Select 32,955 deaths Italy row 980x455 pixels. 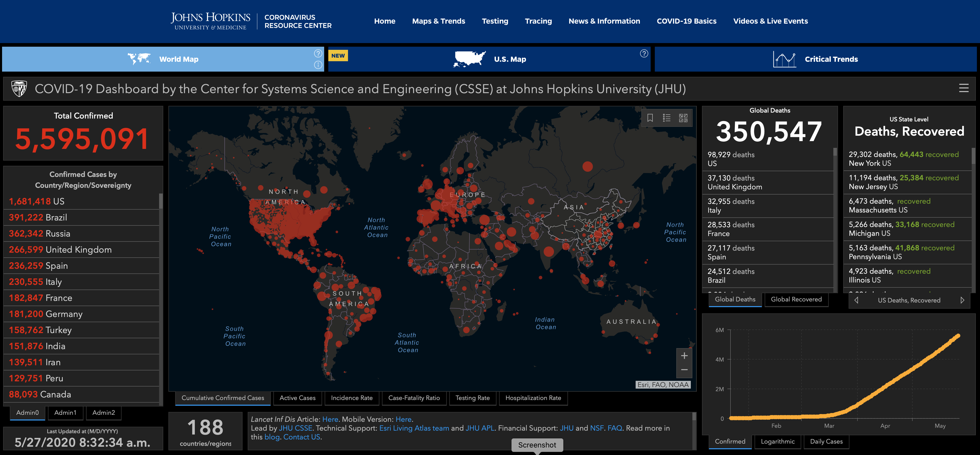[768, 206]
